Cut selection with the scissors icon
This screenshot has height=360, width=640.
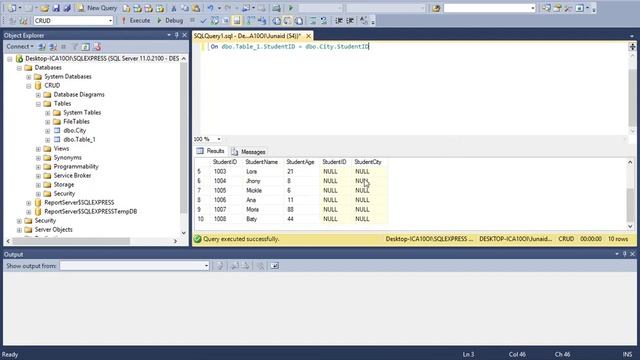pyautogui.click(x=174, y=8)
